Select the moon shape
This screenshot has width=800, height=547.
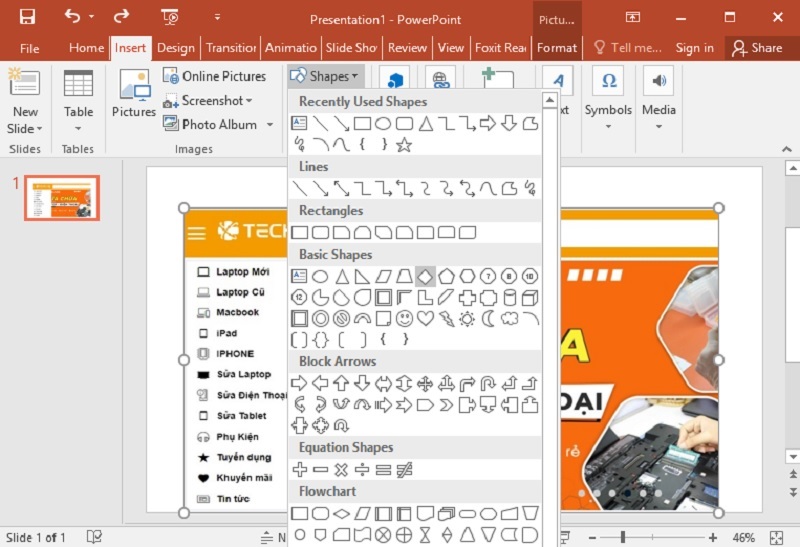pyautogui.click(x=488, y=318)
